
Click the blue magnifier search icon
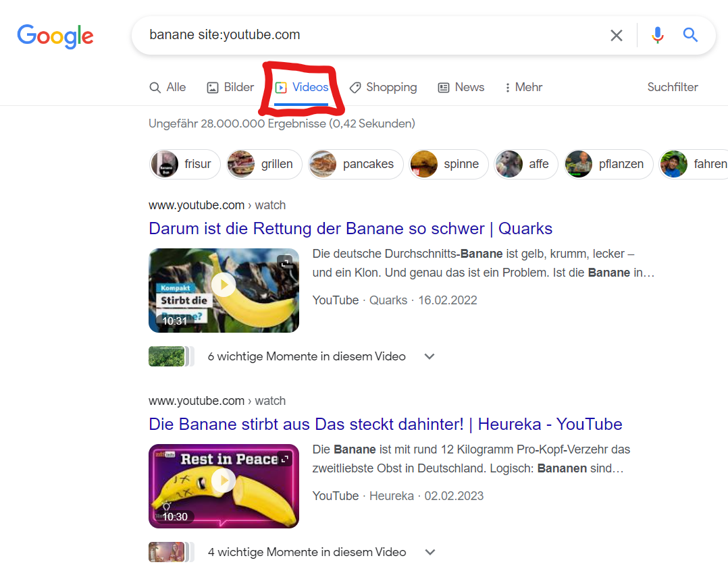point(690,35)
